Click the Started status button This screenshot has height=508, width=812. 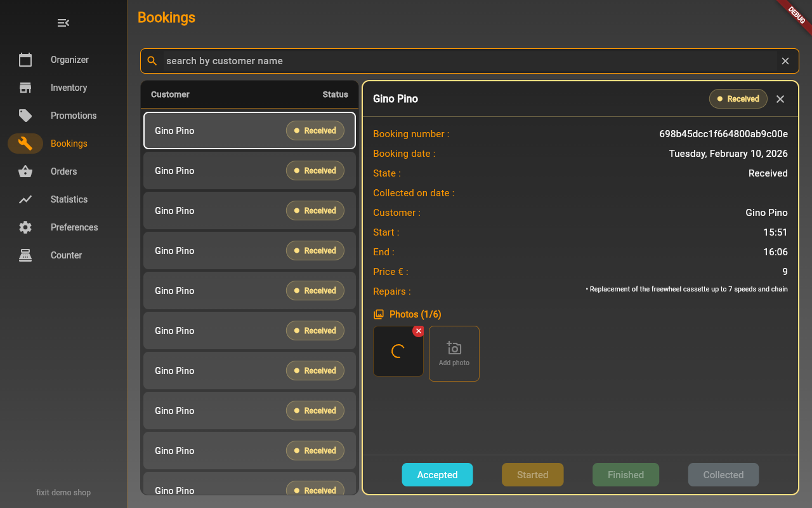[532, 475]
